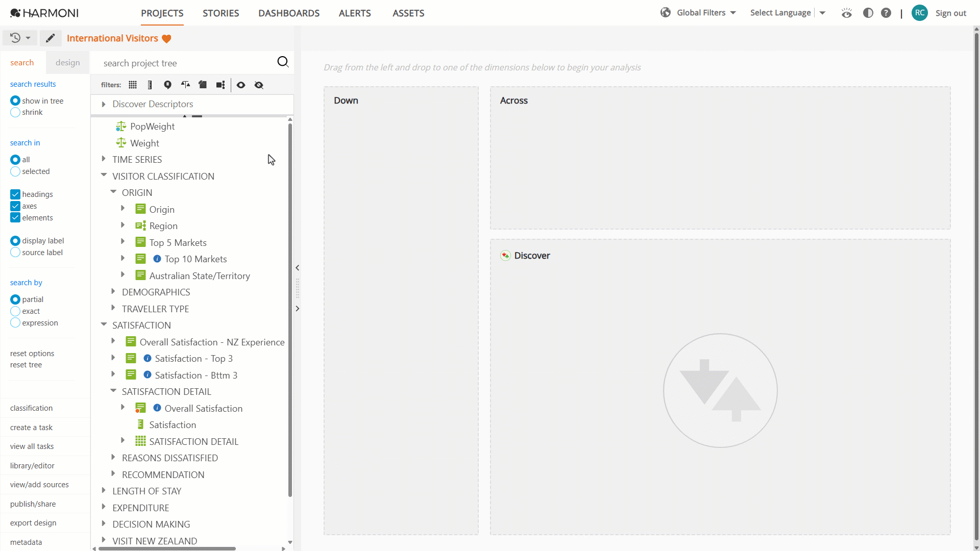
Task: Expand the Top 5 Markets item
Action: tap(122, 241)
